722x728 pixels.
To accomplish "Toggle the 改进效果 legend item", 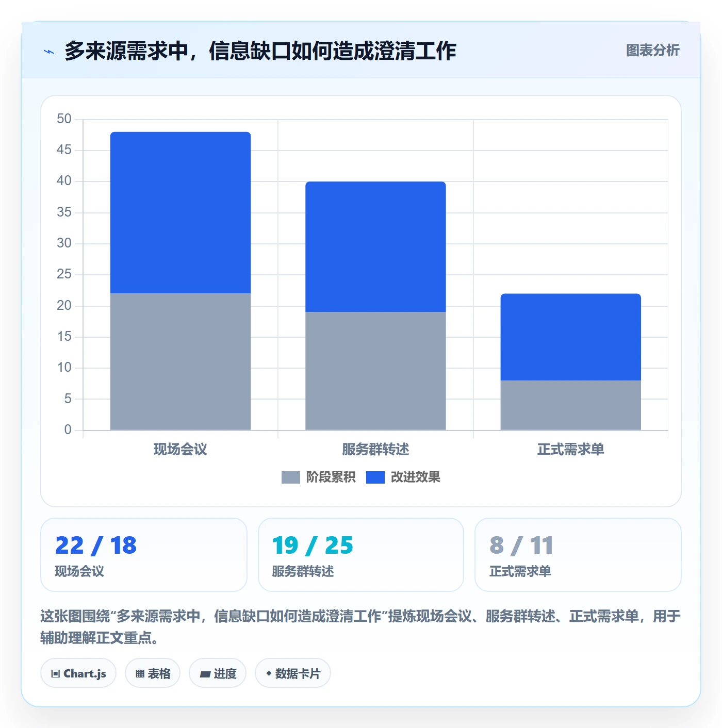I will 403,477.
